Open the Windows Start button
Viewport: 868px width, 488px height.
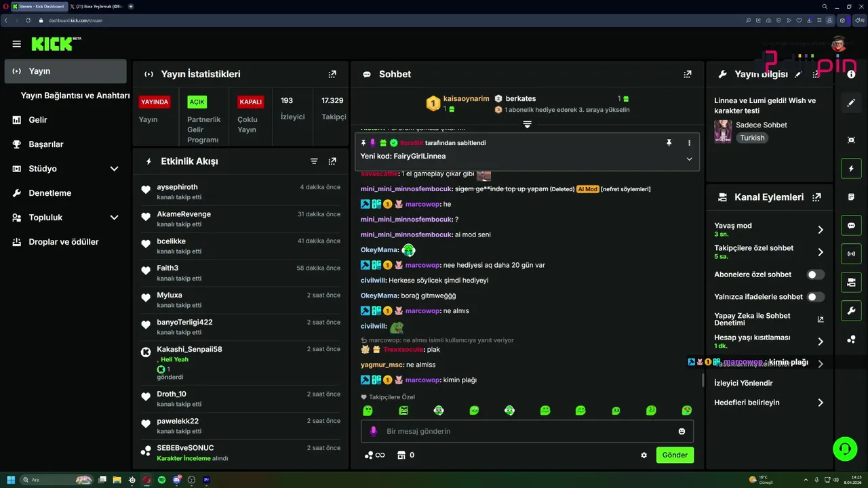tap(11, 480)
